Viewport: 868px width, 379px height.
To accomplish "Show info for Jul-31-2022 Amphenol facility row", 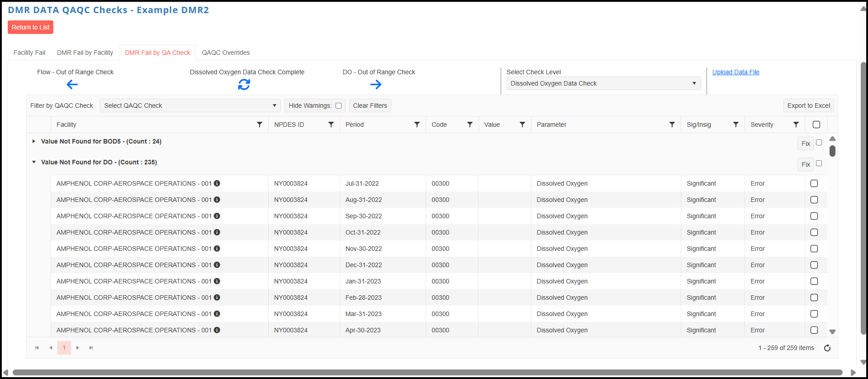I will coord(217,183).
